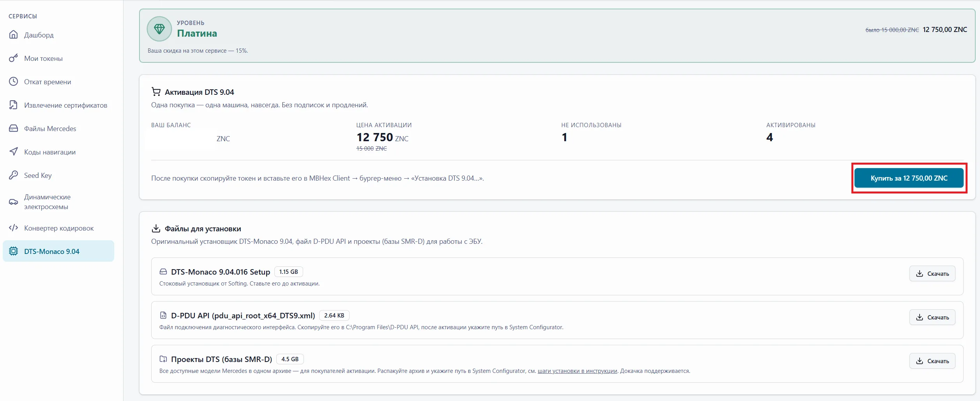Click the cart icon next to Активация DTS 9.04

point(156,92)
